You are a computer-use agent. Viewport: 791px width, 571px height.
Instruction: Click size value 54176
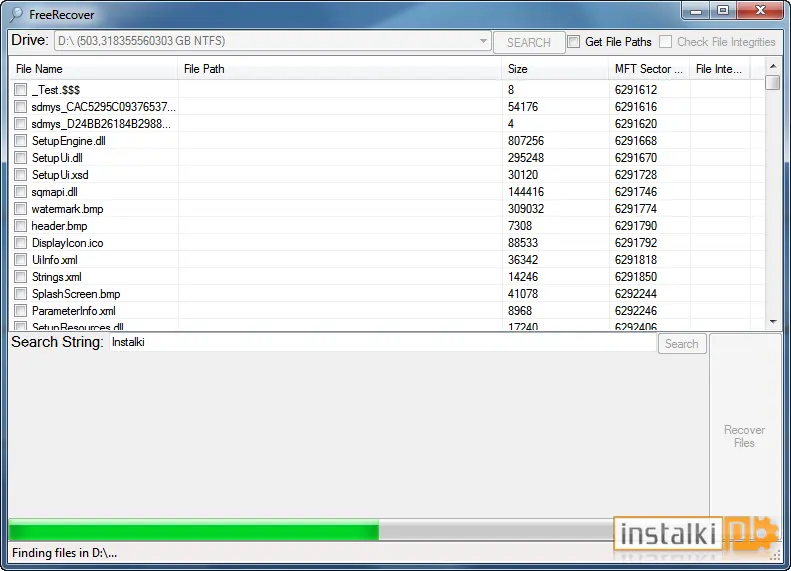coord(523,107)
